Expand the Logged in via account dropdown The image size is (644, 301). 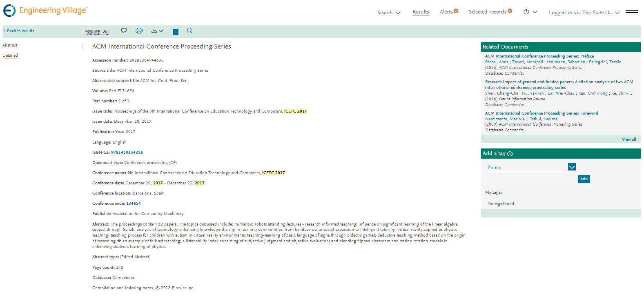(x=584, y=13)
